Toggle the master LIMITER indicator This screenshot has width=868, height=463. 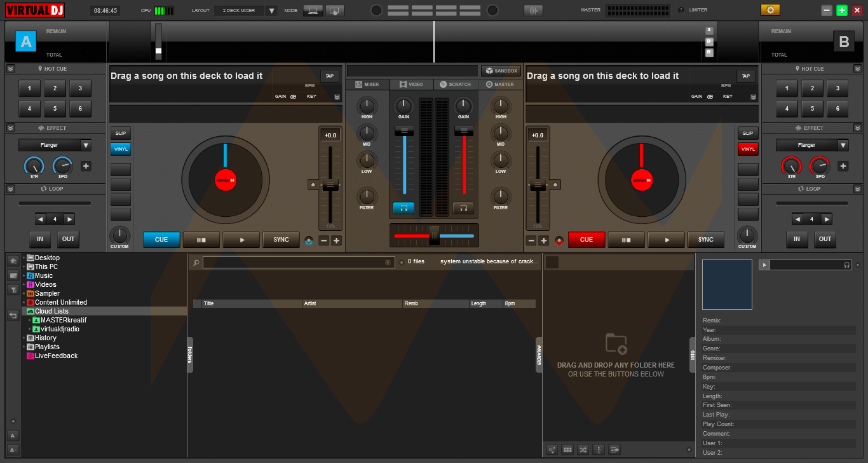pos(681,10)
